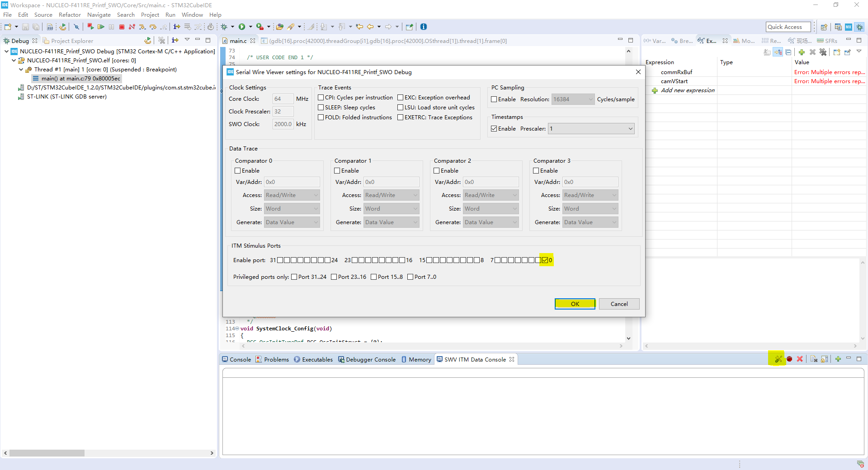Click Collapse All icon in Expressions toolbar

click(788, 52)
